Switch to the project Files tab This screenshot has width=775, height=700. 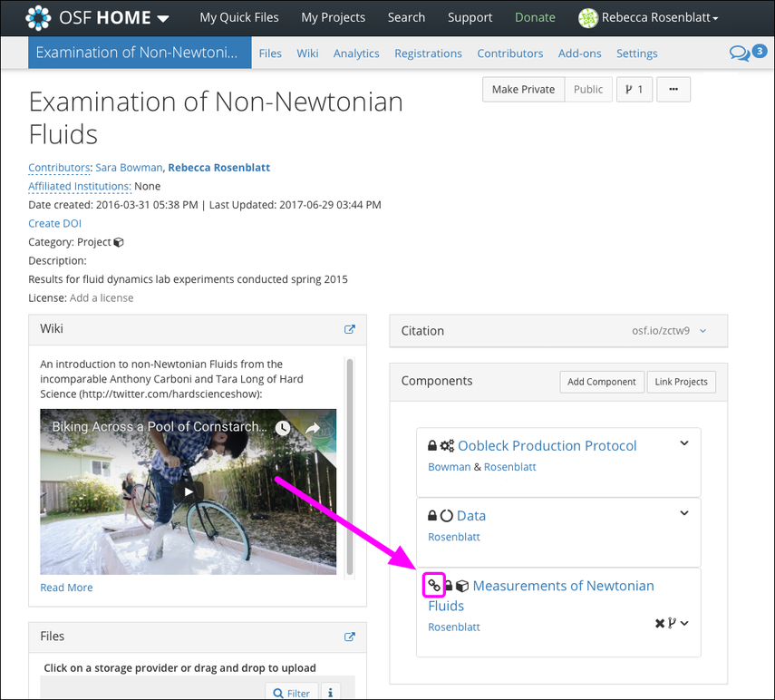tap(270, 53)
